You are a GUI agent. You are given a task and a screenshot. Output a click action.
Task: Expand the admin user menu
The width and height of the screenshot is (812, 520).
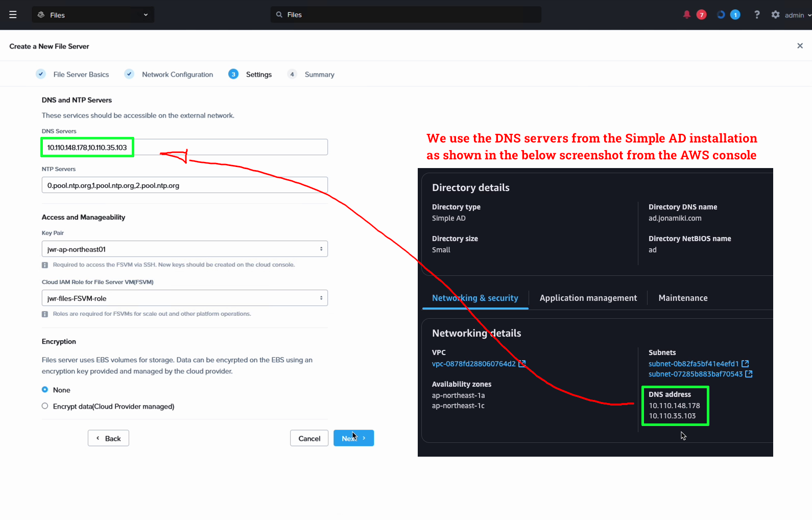(798, 15)
